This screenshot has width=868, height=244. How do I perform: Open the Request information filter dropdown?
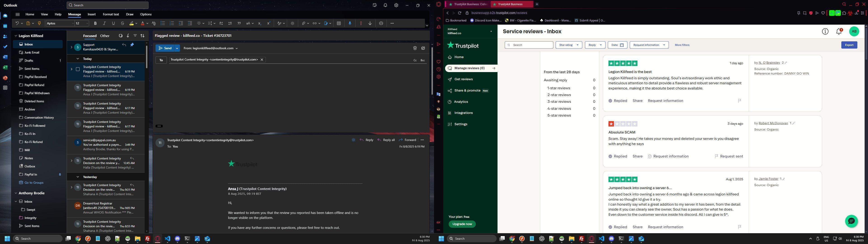point(649,45)
